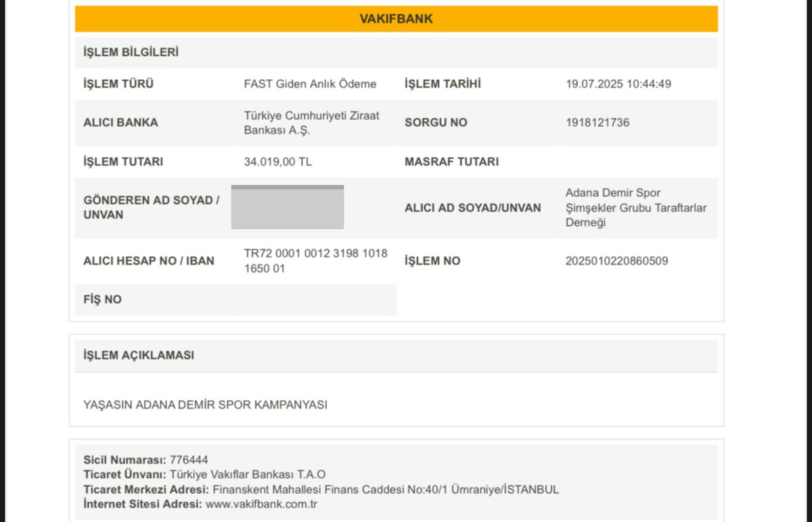Select the 'FAST Giden Anlık Ödeme' value
The image size is (812, 522).
click(x=310, y=84)
